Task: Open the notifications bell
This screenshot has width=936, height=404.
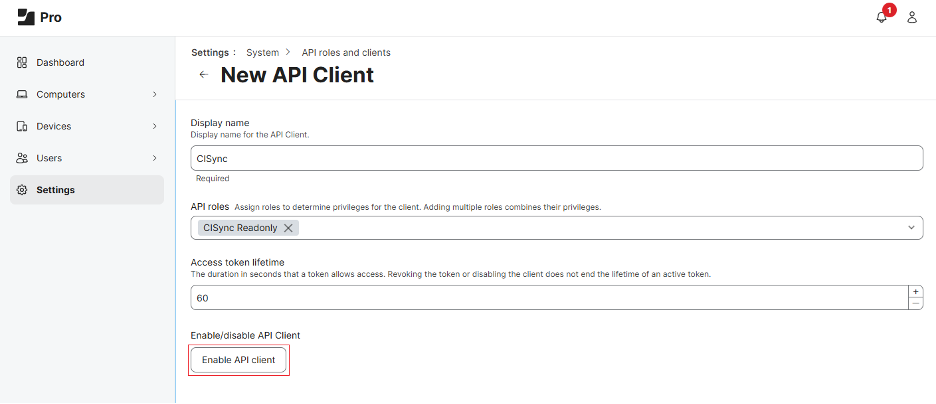Action: [x=881, y=17]
